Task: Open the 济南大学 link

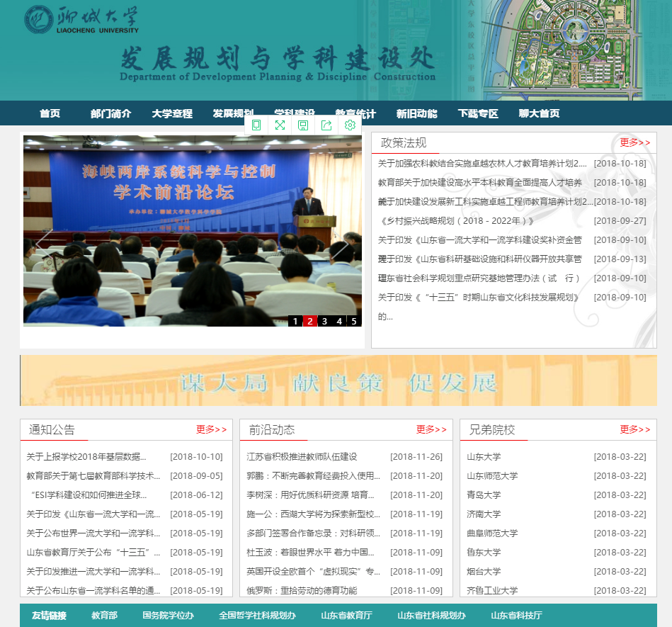Action: (484, 514)
